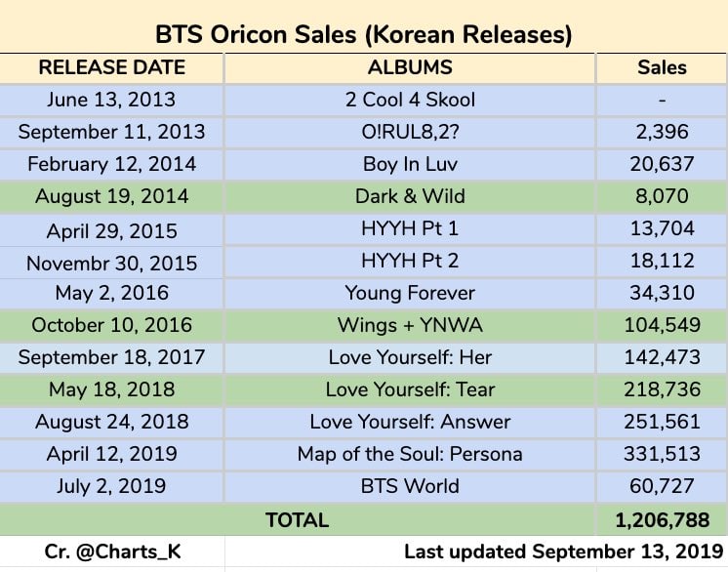This screenshot has width=728, height=572.
Task: Select the Boy In Luv album cell
Action: (410, 164)
